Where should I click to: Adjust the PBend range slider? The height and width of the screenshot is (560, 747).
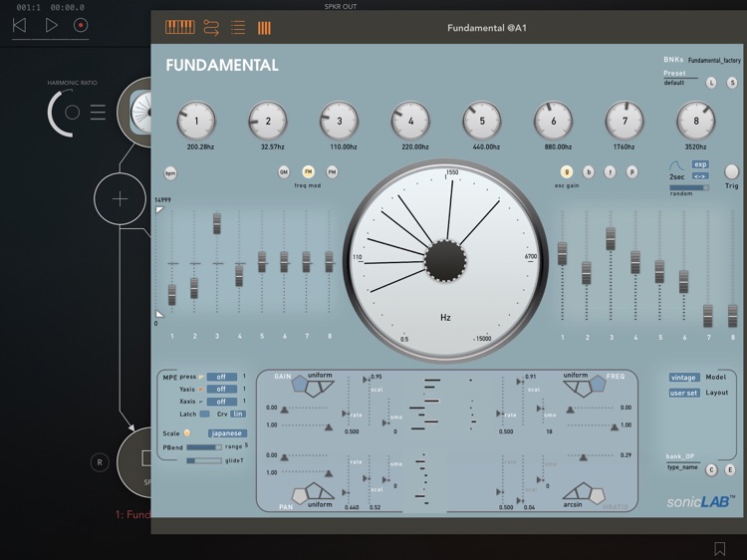tap(204, 447)
